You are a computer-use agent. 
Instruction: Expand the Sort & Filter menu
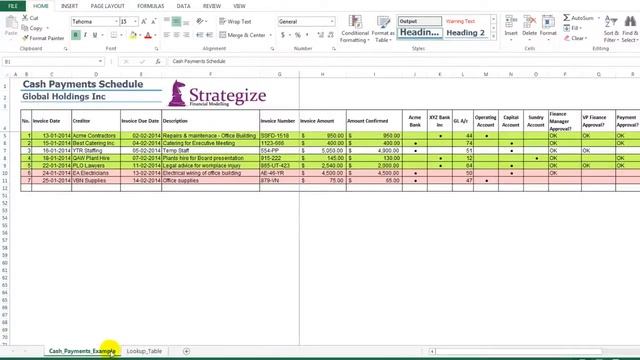click(611, 29)
